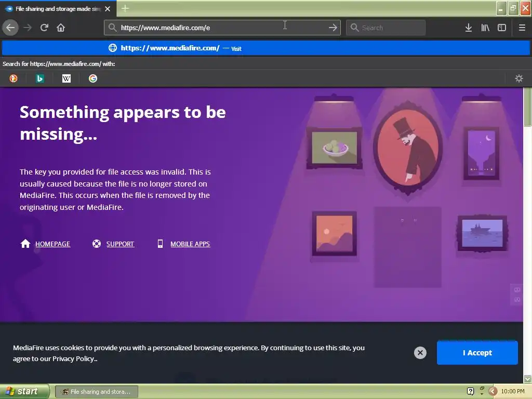Focus the browser Search box

pos(385,28)
